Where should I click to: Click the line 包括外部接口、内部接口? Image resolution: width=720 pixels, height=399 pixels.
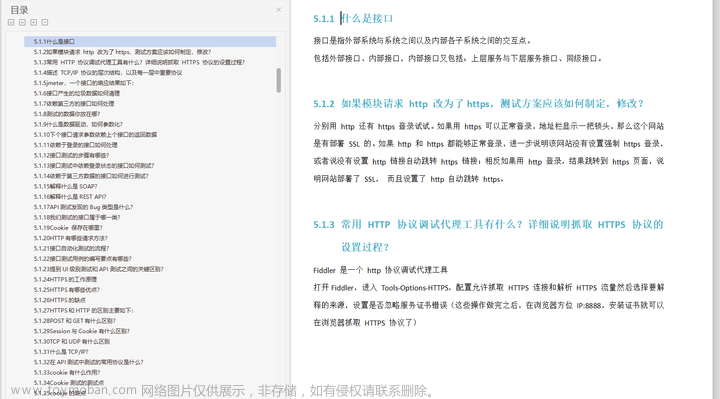pyautogui.click(x=458, y=58)
